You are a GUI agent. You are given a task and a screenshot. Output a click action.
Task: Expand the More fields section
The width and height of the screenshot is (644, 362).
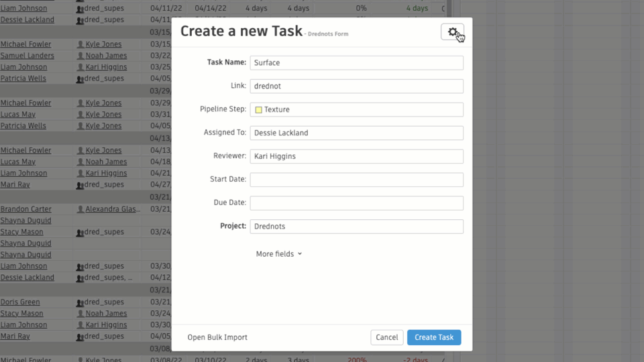click(x=279, y=254)
